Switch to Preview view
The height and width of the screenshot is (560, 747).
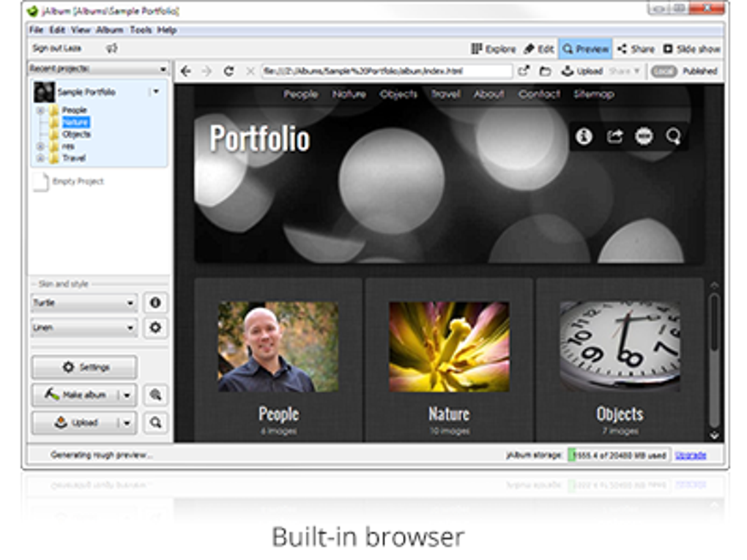pos(585,48)
